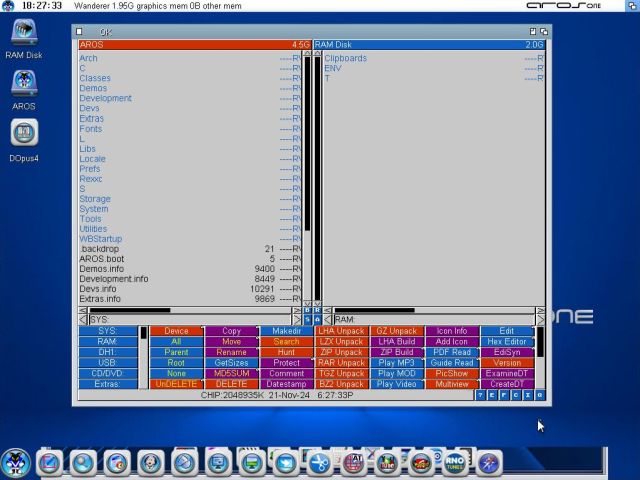Click the A button between panes
Image resolution: width=640 pixels, height=480 pixels.
coord(317,320)
